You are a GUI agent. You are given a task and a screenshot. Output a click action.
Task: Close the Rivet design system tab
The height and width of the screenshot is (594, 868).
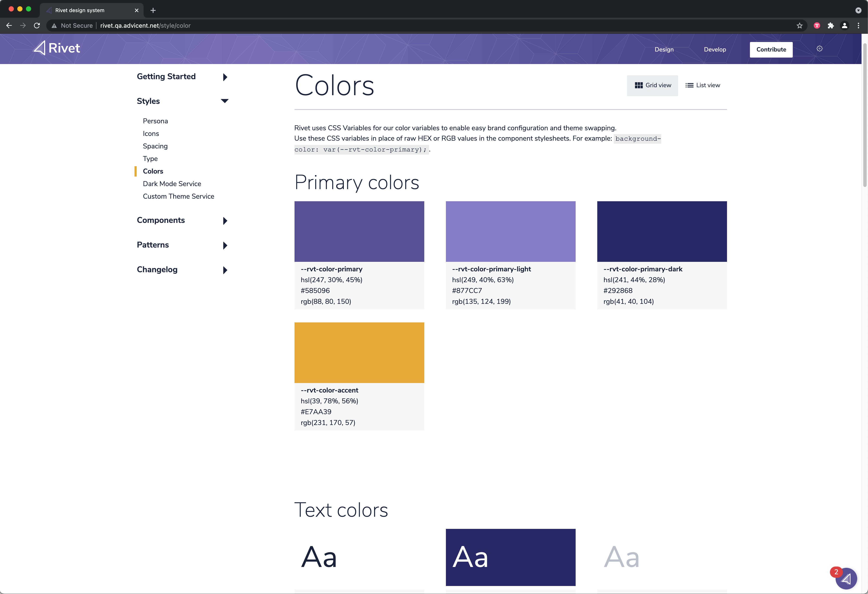[x=137, y=10]
